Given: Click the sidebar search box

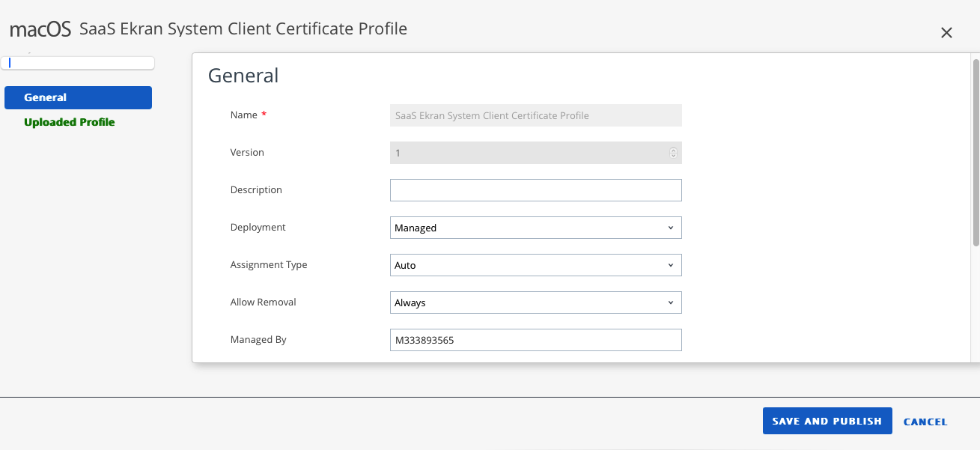Looking at the screenshot, I should [79, 64].
